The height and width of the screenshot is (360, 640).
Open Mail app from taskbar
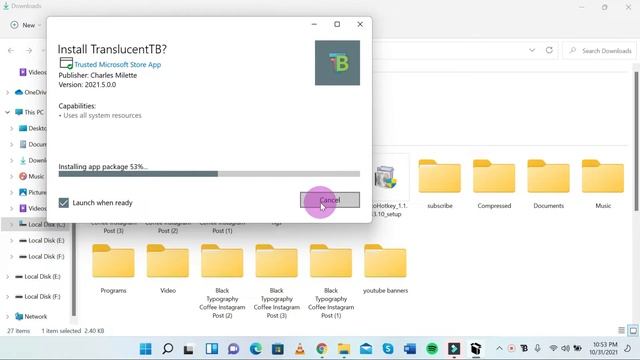point(366,349)
